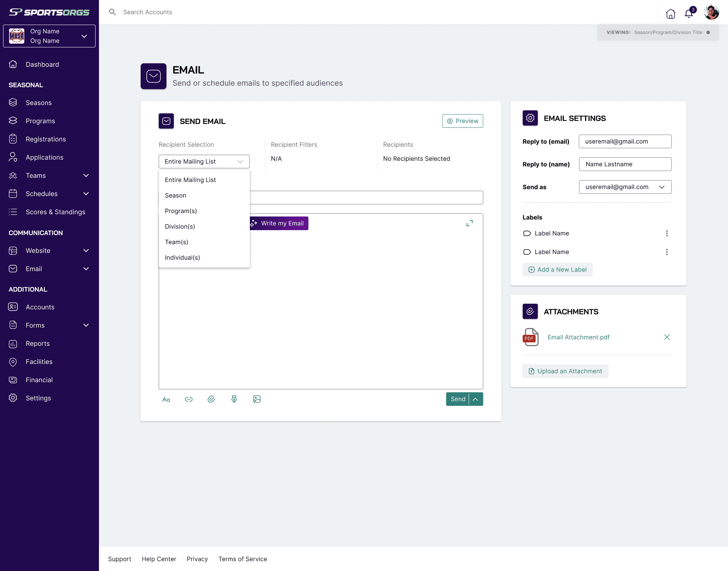Click the Reply to (name) input field
Viewport: 728px width, 571px height.
625,164
